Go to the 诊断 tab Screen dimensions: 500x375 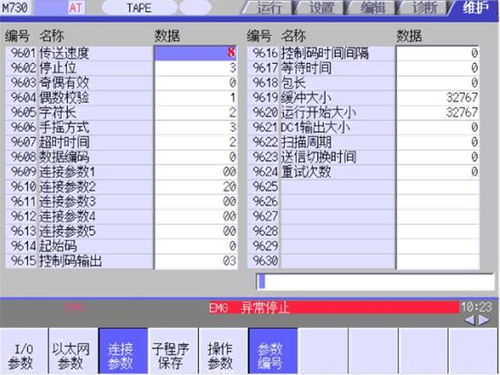(424, 8)
